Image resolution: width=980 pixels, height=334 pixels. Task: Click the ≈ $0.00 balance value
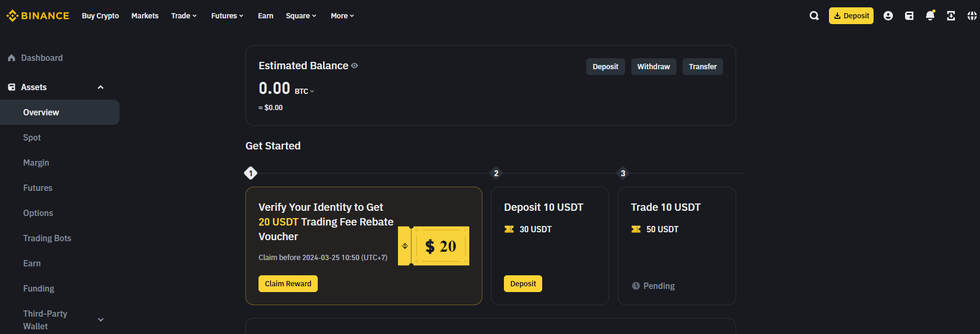pos(271,107)
